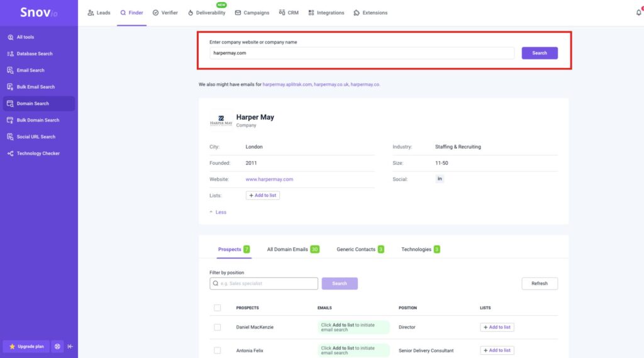Open harpermay.co suggestion link
The image size is (644, 358).
(x=365, y=84)
